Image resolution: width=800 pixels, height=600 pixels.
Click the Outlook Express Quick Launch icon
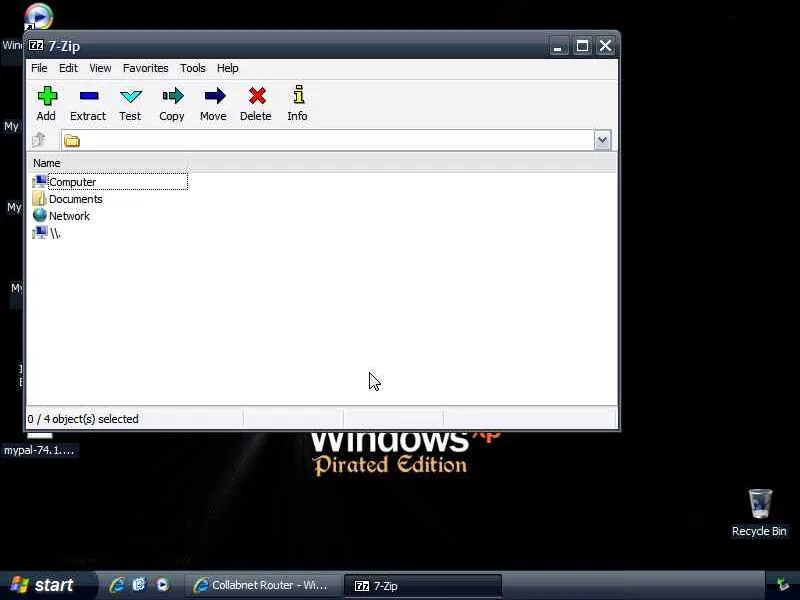coord(139,585)
